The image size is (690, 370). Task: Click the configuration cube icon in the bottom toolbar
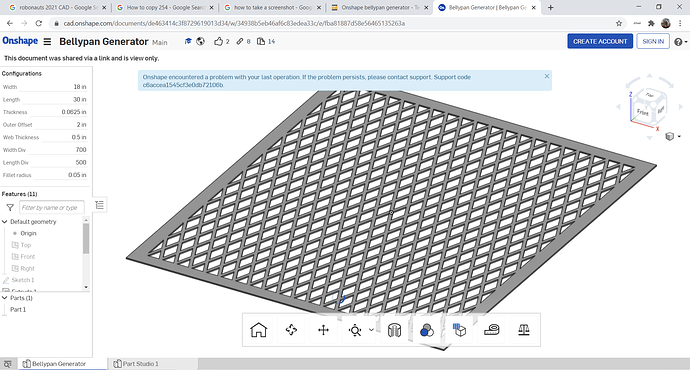(459, 330)
